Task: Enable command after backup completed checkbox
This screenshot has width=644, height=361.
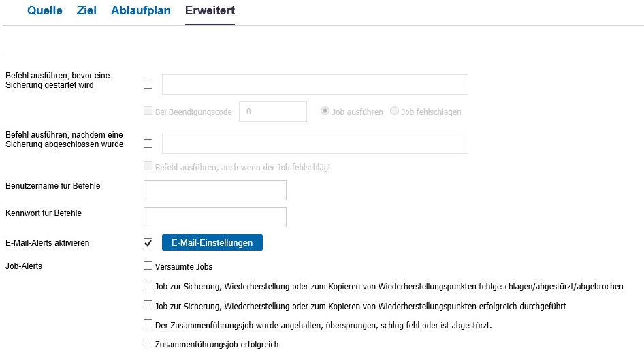Action: pyautogui.click(x=148, y=144)
